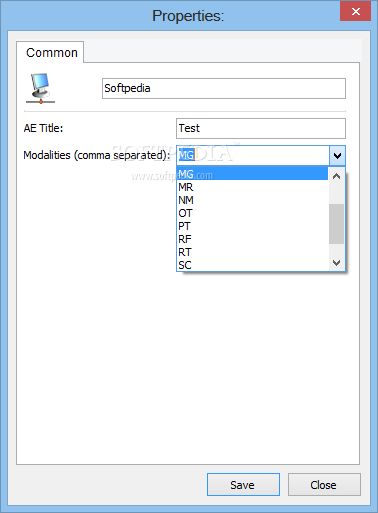Collapse the Modalities dropdown arrow

click(x=337, y=155)
